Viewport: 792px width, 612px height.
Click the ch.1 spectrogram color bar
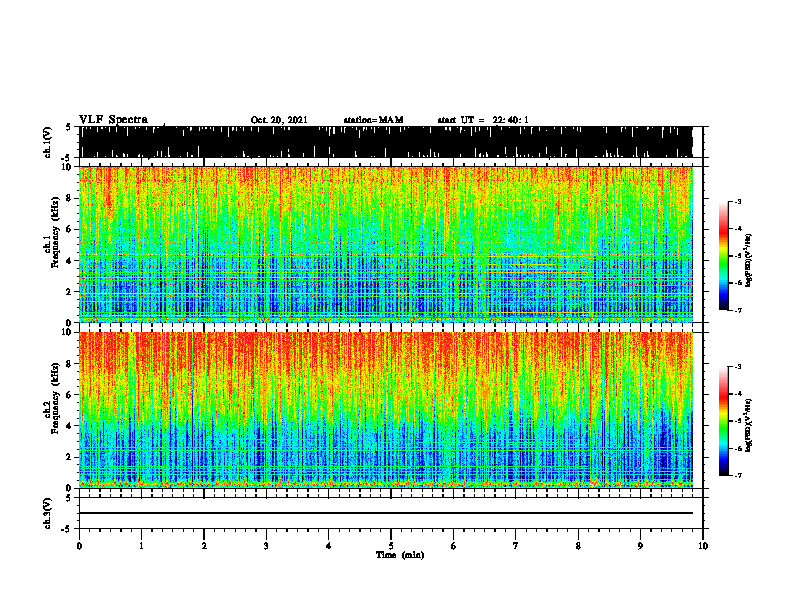click(x=723, y=256)
